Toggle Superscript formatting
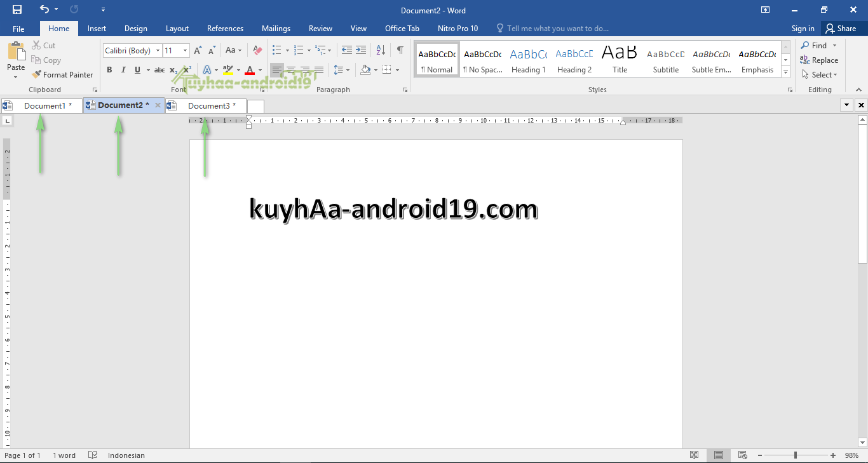868x463 pixels. coord(187,70)
